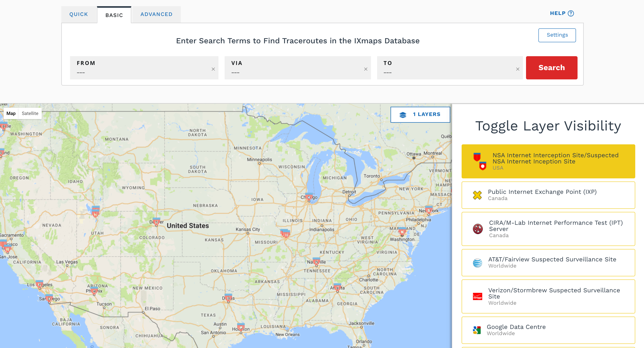Open the Settings panel dropdown

pyautogui.click(x=557, y=35)
